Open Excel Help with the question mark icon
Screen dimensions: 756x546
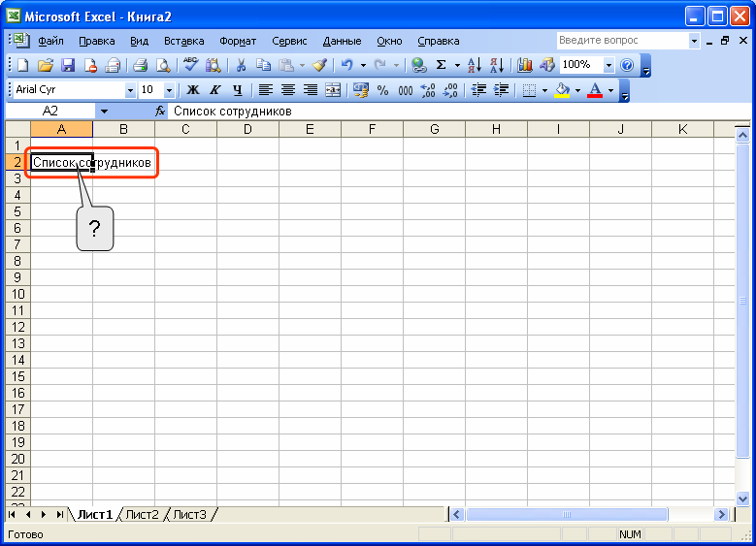pos(627,65)
